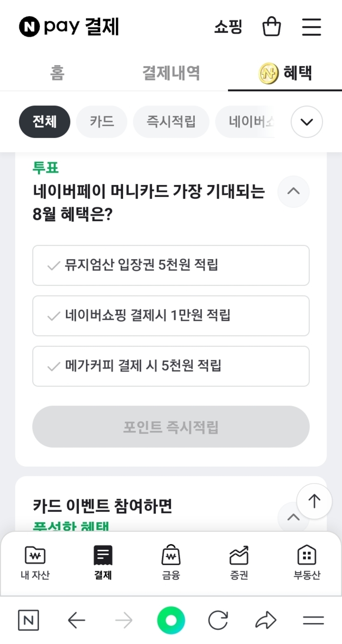Viewport: 342px width, 644px height.
Task: Open the hamburger menu at top right
Action: click(311, 27)
